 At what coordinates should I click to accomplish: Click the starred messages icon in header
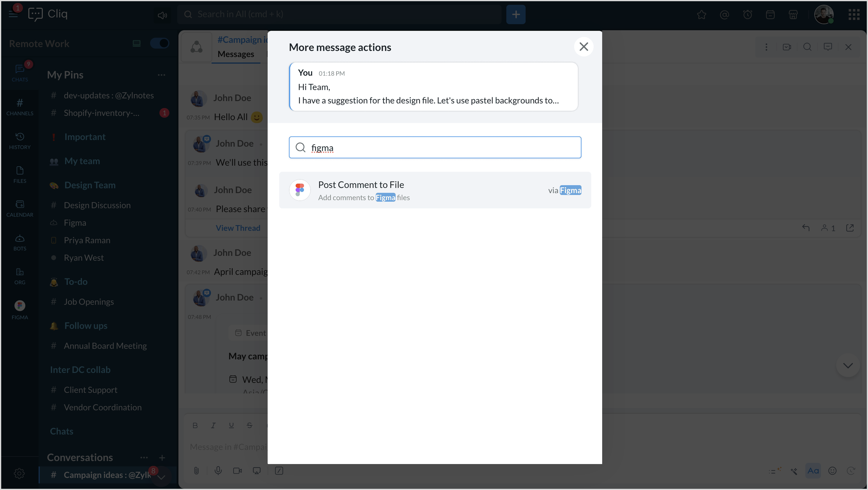tap(702, 14)
